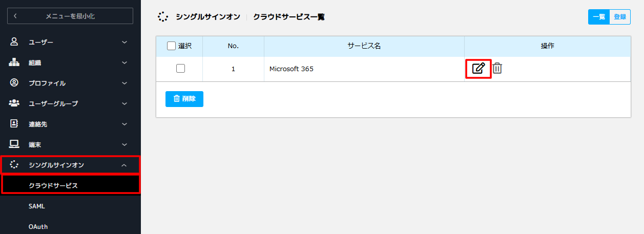Screen dimensions: 644x234
Task: Click the シングルサインオン breadcrumb text in header
Action: [x=208, y=17]
